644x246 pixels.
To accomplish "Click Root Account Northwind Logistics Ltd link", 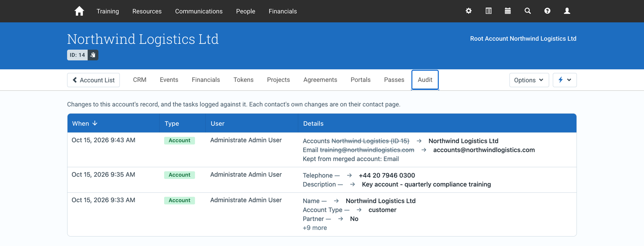I will pos(523,38).
